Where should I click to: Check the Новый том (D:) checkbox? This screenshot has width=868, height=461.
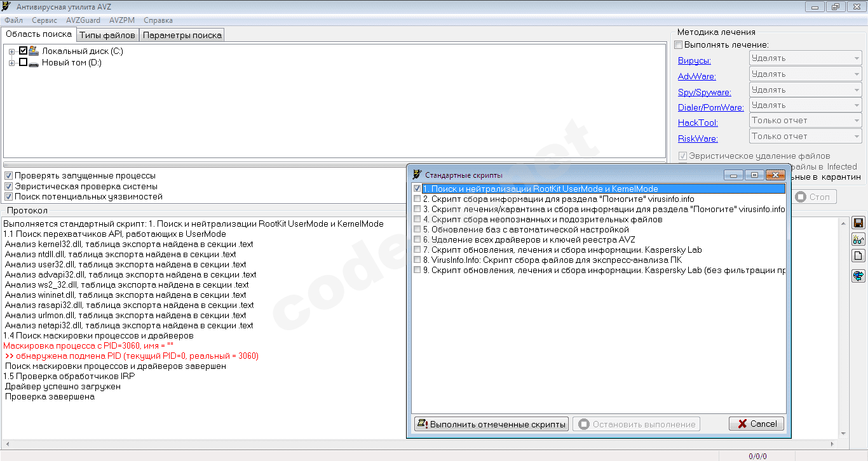coord(24,63)
